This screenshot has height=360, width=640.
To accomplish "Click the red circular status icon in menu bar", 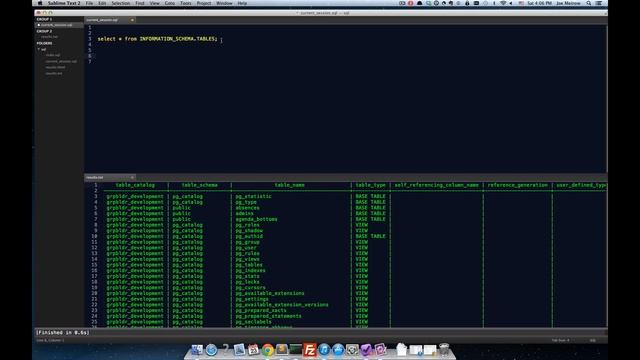I will pos(411,3).
